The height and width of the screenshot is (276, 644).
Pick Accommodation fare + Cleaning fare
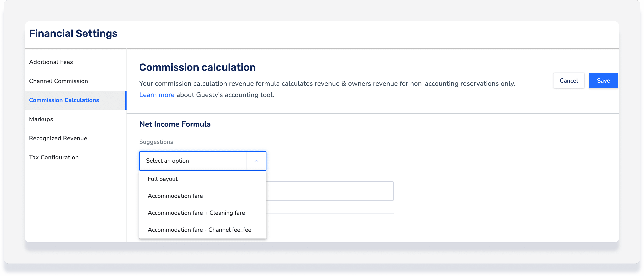tap(196, 213)
